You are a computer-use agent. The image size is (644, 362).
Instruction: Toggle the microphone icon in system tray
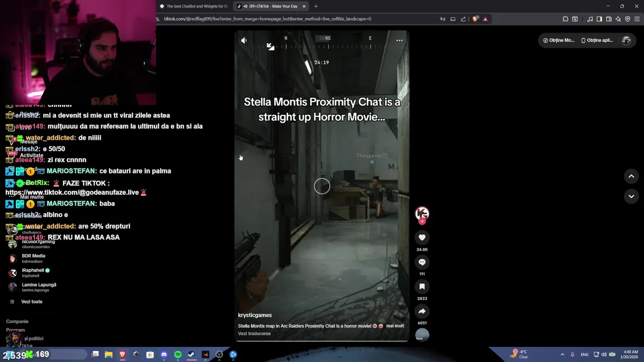[573, 354]
